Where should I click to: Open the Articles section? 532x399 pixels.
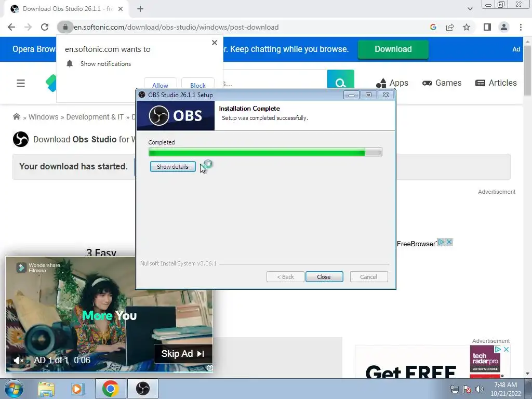point(496,83)
